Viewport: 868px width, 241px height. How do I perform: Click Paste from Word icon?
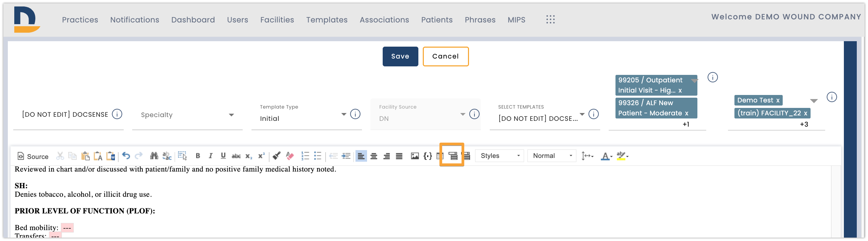click(x=110, y=156)
